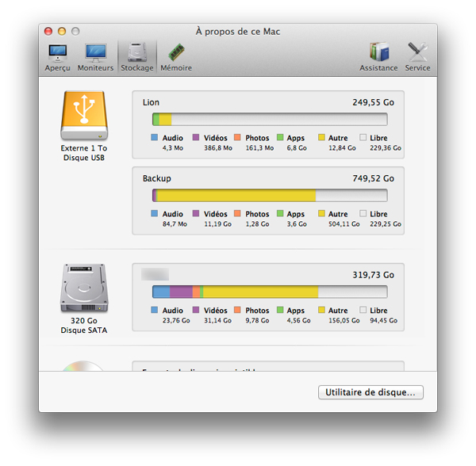Click the 320 Go SATA disk icon
This screenshot has height=466, width=476.
pyautogui.click(x=84, y=288)
